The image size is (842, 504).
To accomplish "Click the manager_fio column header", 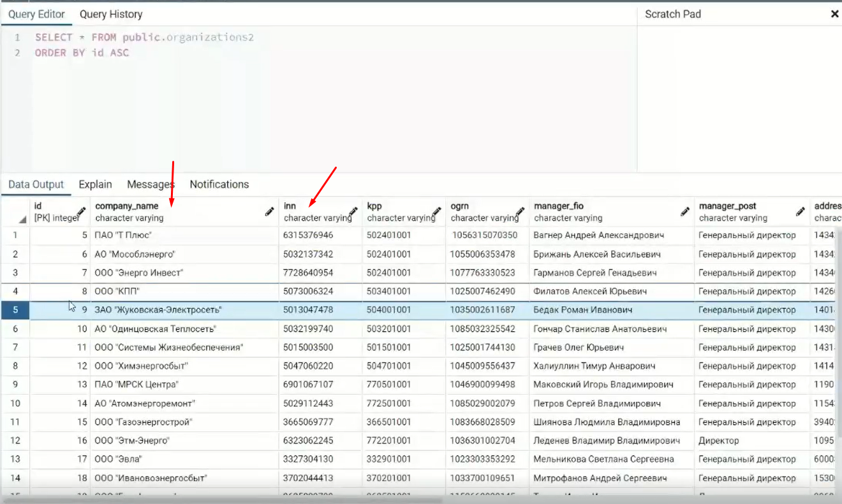I will click(x=611, y=212).
